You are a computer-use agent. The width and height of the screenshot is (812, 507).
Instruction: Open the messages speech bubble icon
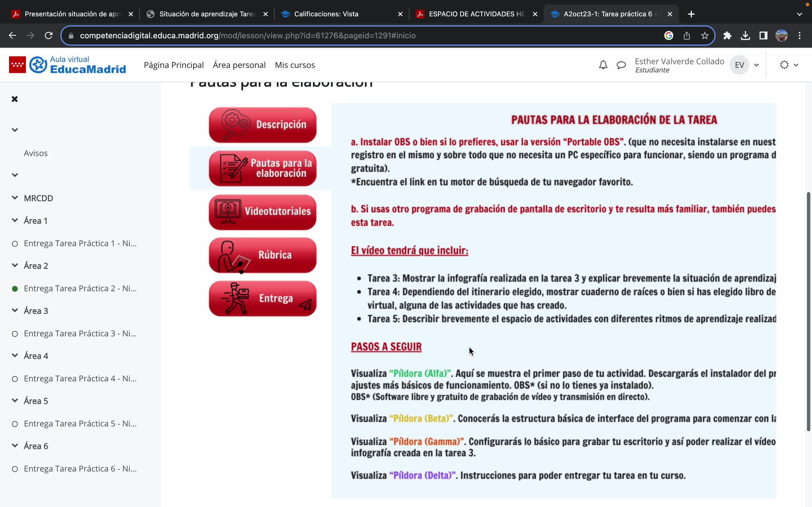621,65
